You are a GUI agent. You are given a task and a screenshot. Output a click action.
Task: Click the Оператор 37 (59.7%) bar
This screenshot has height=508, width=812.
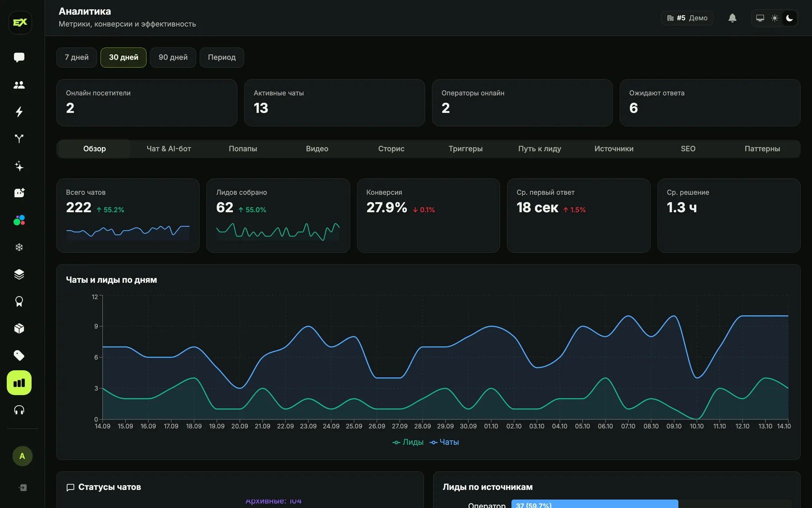pos(595,504)
